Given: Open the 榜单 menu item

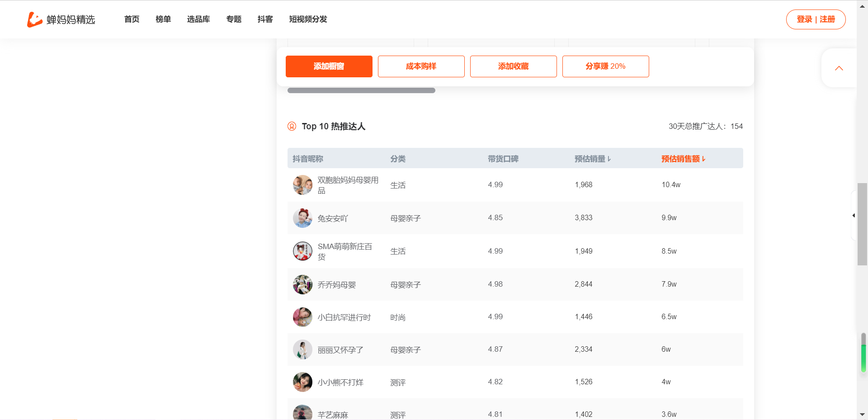Looking at the screenshot, I should (x=163, y=19).
